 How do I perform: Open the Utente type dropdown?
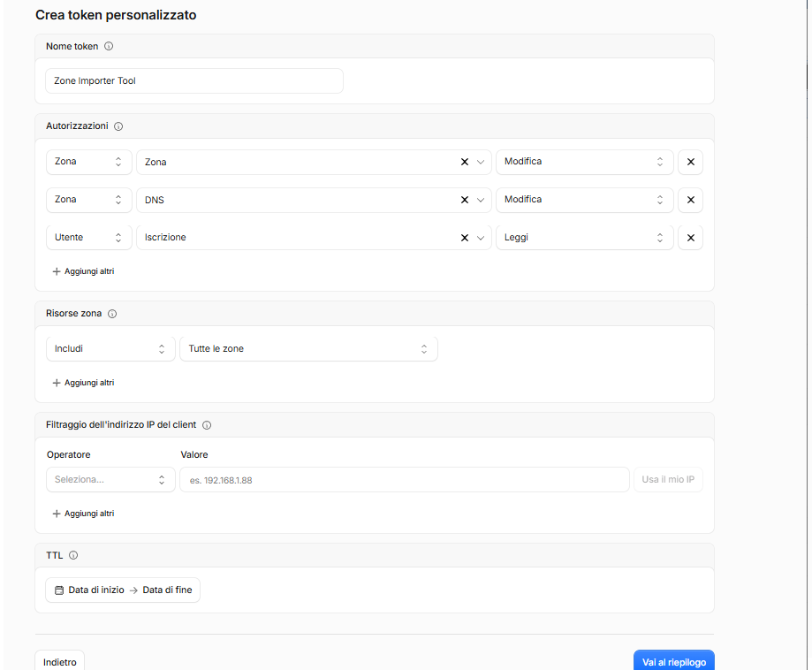pos(89,237)
